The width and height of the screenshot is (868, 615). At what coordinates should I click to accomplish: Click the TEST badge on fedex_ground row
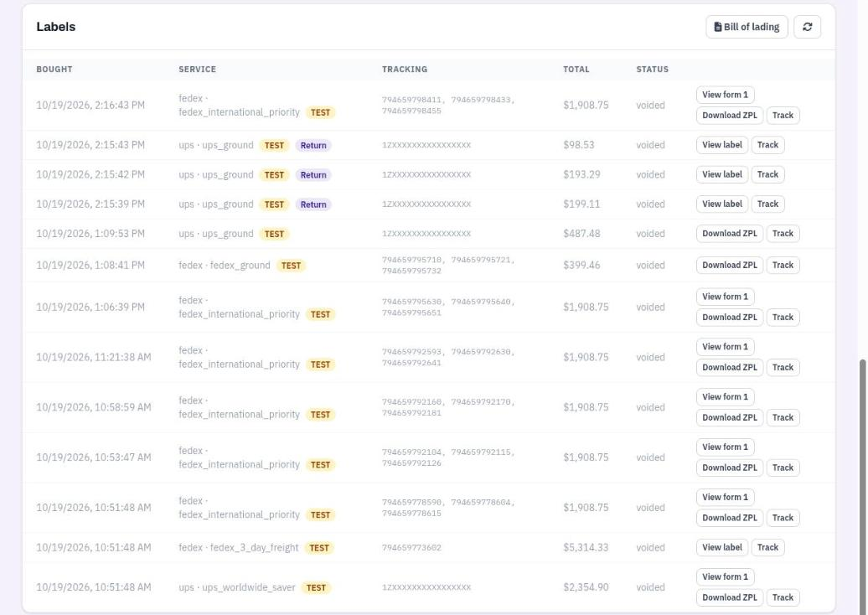pyautogui.click(x=291, y=266)
